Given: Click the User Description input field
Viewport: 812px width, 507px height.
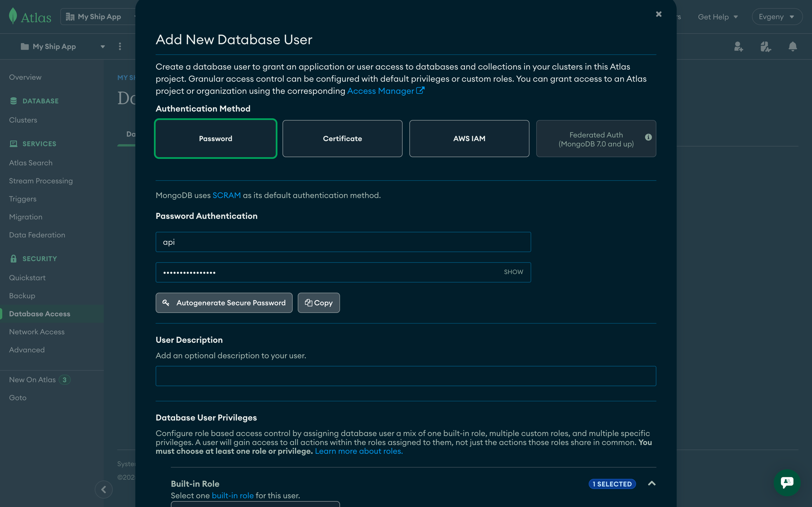Looking at the screenshot, I should [405, 376].
